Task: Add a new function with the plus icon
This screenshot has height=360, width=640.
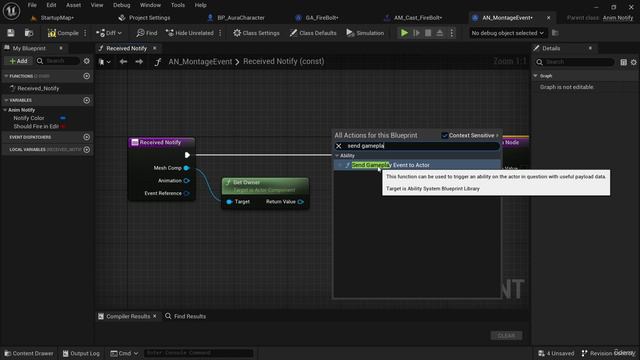Action: [87, 76]
